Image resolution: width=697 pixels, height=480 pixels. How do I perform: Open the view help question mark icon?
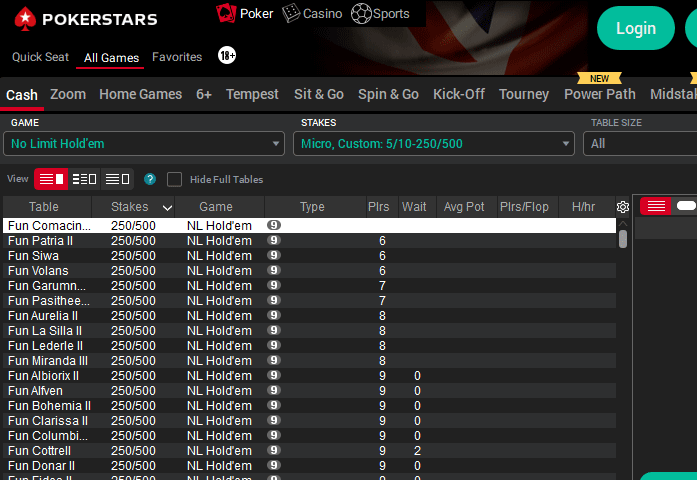(x=150, y=179)
